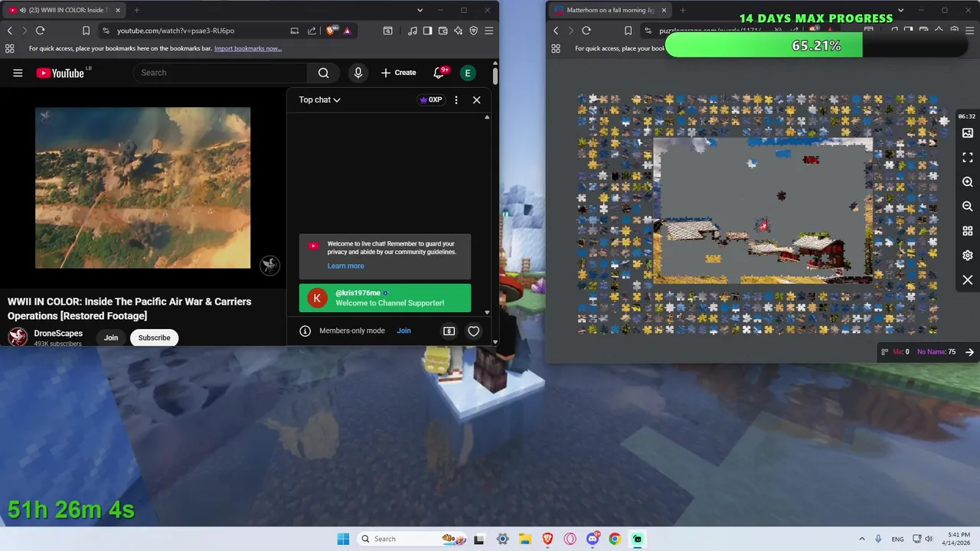Open Leo AI sparkle icon
Screen dimensions: 980x551
pyautogui.click(x=458, y=31)
